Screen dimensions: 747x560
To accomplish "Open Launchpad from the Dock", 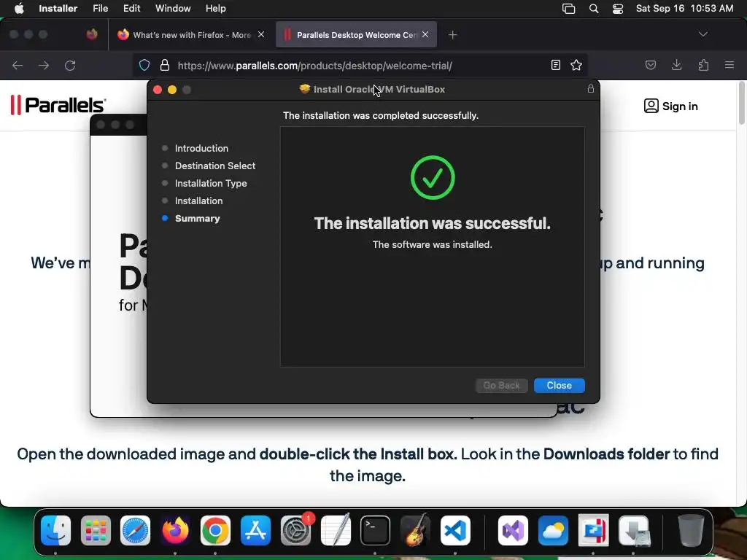I will (x=96, y=531).
